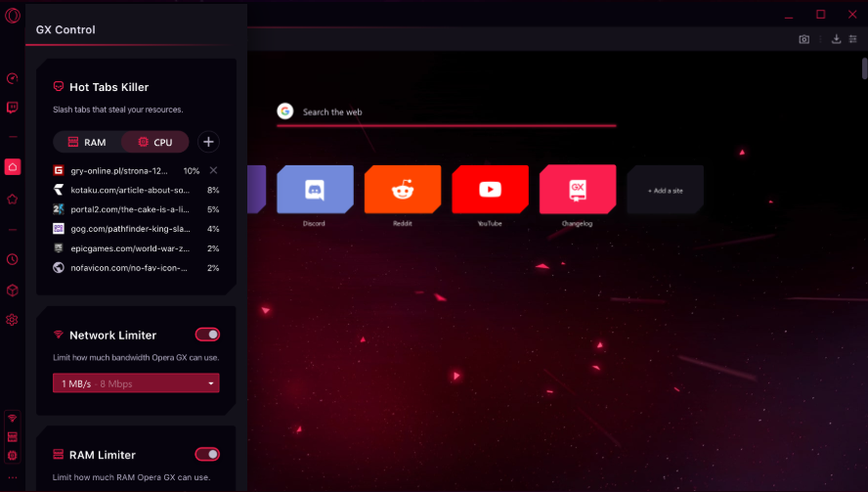Screen dimensions: 868x492
Task: Open Settings gear icon in sidebar
Action: (12, 320)
